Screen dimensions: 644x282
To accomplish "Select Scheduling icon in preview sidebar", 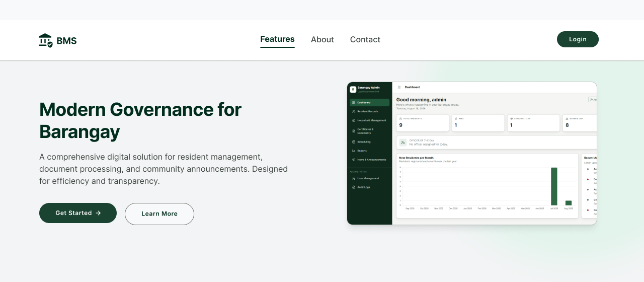I will 354,142.
